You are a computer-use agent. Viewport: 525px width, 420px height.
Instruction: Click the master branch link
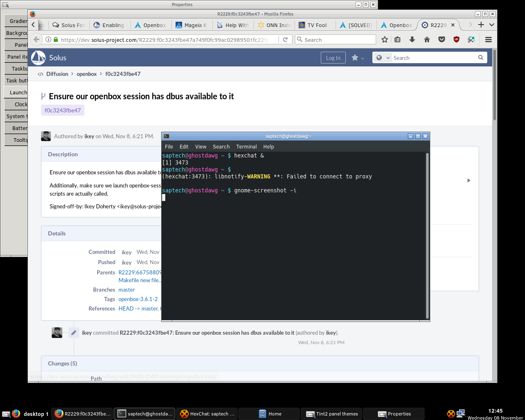click(x=126, y=290)
